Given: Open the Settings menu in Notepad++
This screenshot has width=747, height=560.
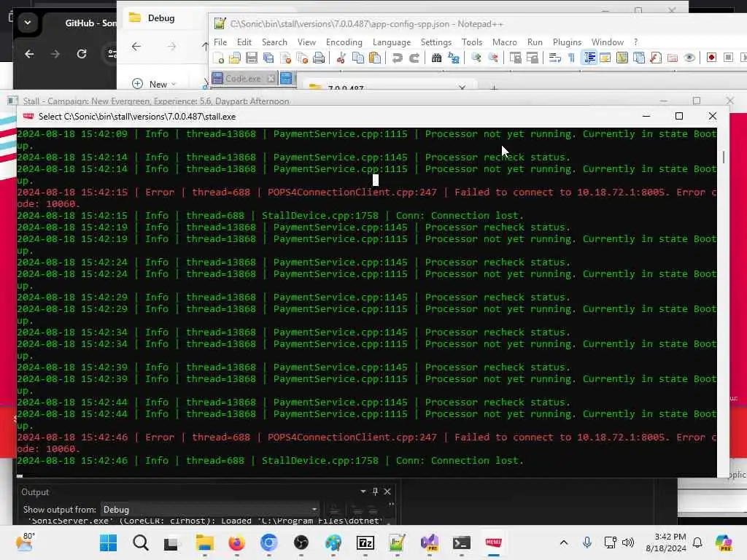Looking at the screenshot, I should pyautogui.click(x=436, y=42).
